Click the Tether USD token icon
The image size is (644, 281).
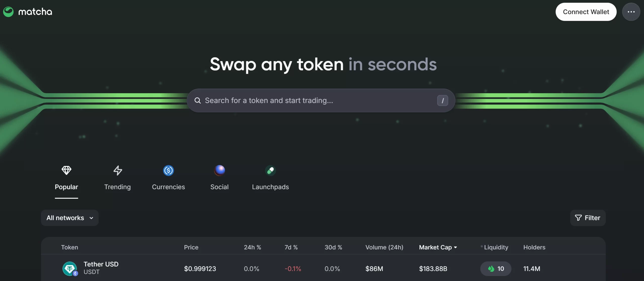coord(70,268)
